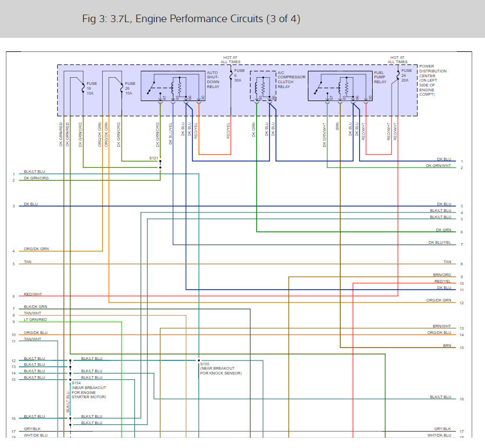The width and height of the screenshot is (485, 448).
Task: Click right connector pin 1 DK BLU label
Action: tap(444, 159)
